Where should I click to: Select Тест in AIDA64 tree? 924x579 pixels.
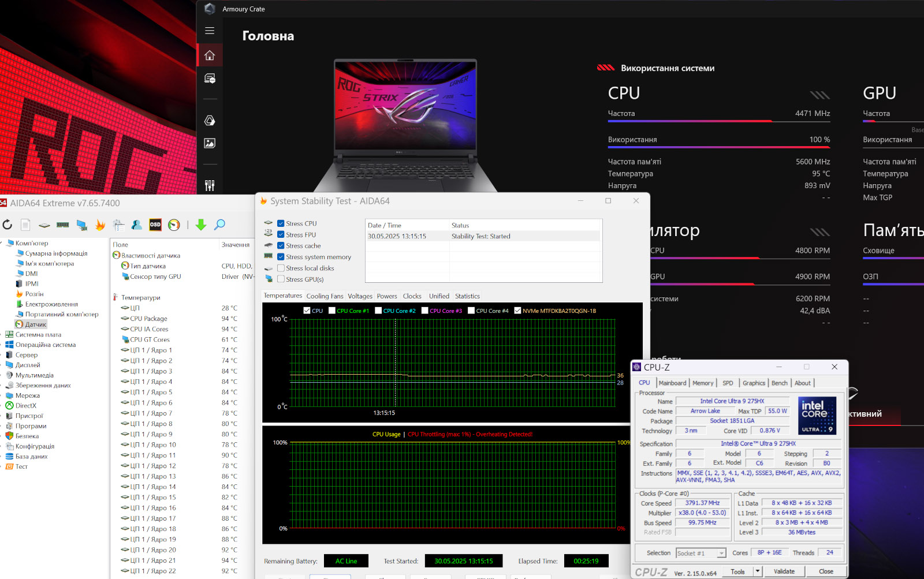click(21, 466)
